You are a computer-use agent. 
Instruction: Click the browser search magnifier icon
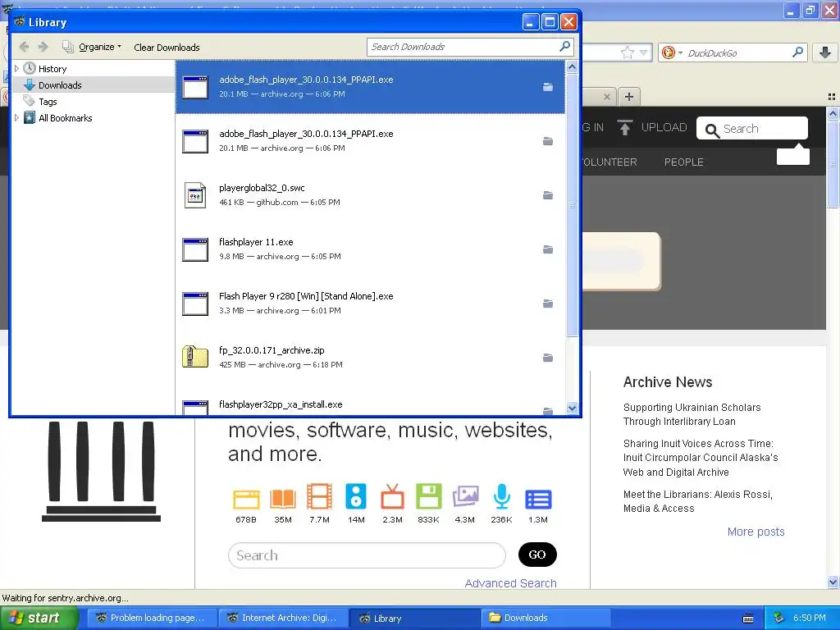[x=797, y=52]
